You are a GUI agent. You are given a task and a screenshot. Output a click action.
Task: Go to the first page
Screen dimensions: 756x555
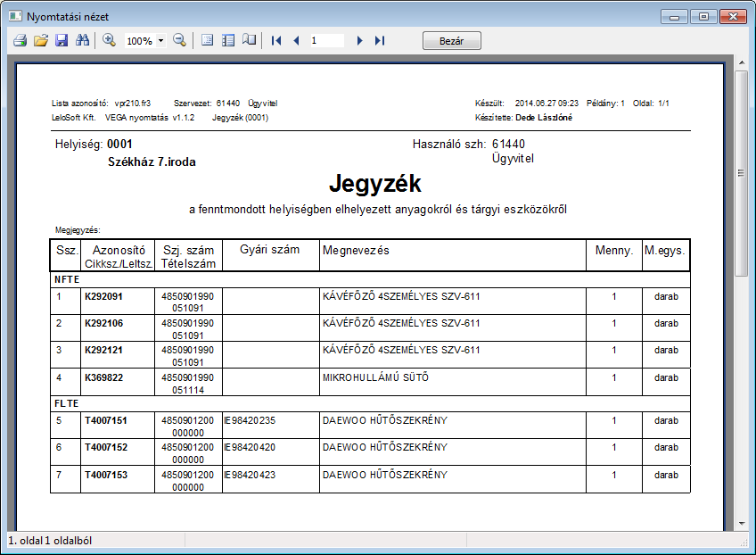[275, 40]
